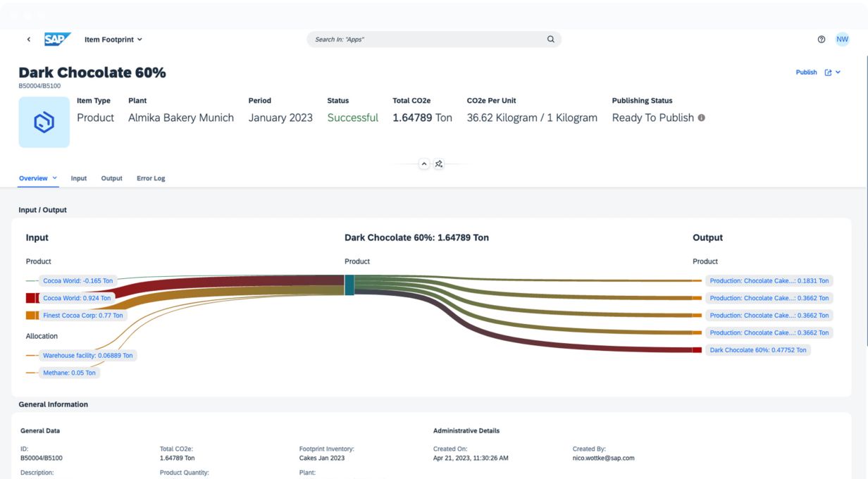Click the red Cocoa World 0.924 Ton node
Screen dimensions: 868x479
[31, 298]
